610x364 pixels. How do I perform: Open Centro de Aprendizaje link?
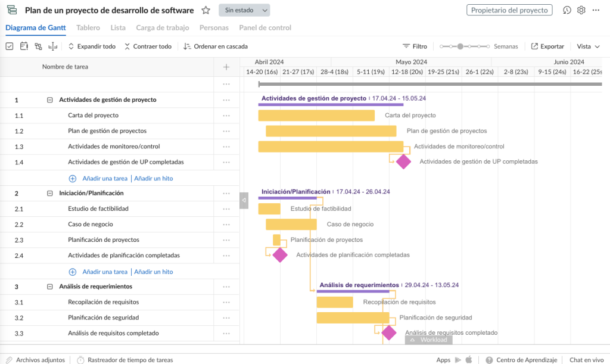point(527,360)
